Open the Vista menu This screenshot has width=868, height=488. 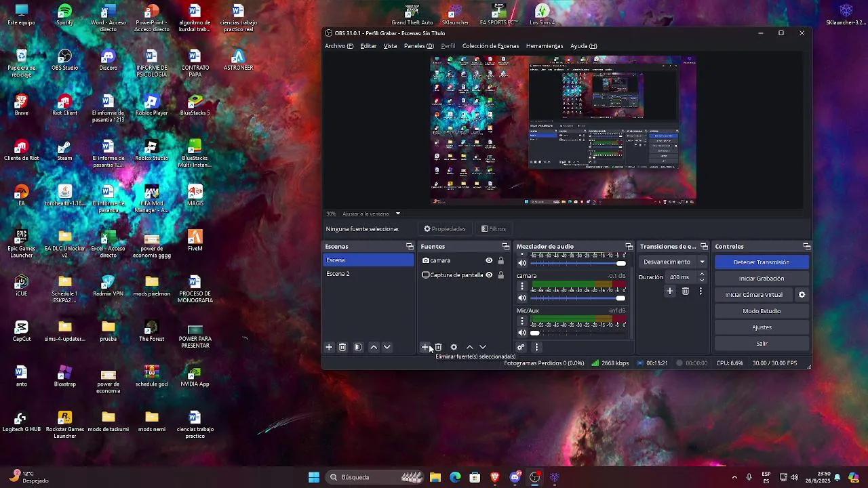[390, 46]
